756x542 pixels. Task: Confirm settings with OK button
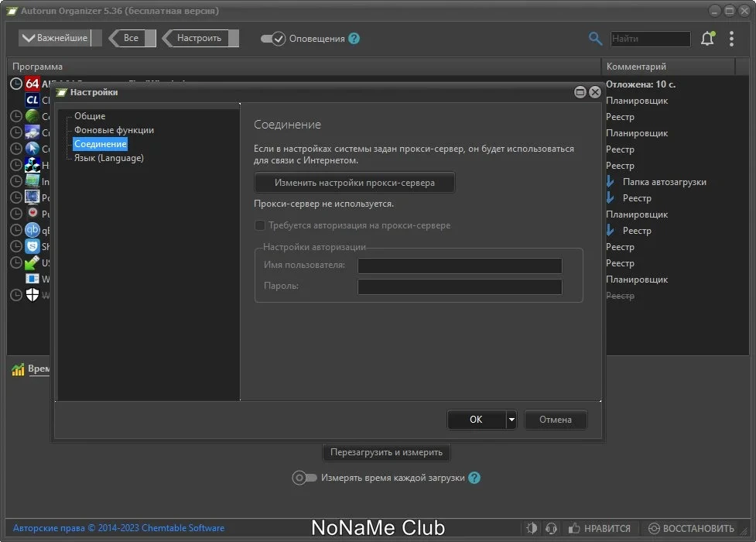pos(477,420)
